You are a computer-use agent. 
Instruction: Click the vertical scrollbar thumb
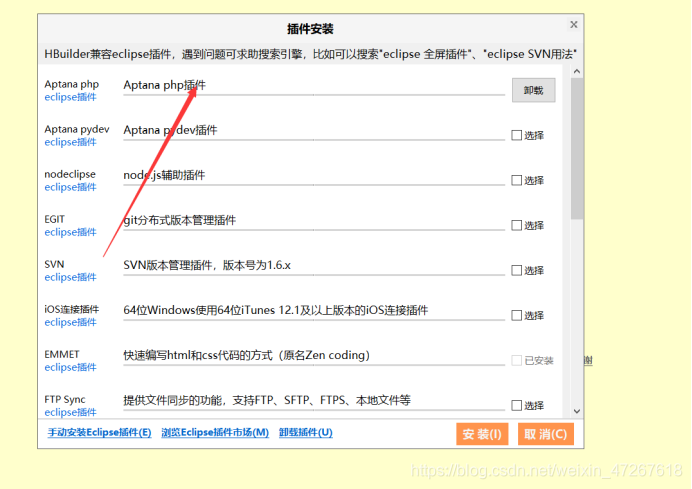pyautogui.click(x=576, y=149)
